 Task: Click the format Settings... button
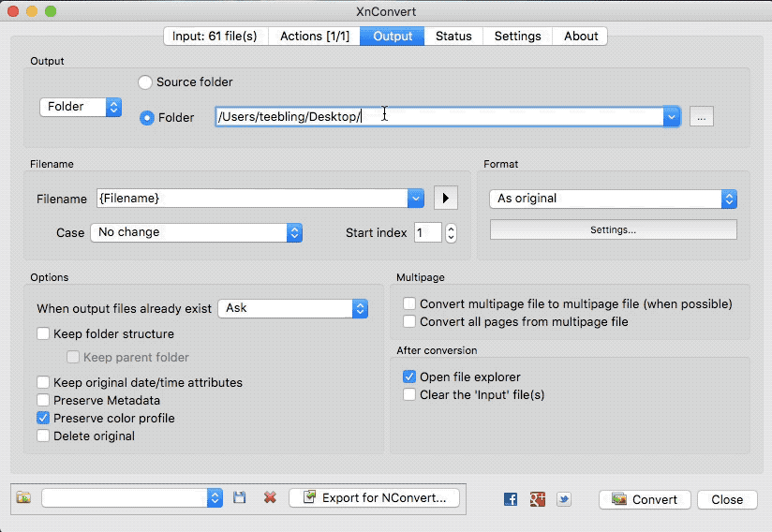point(613,229)
